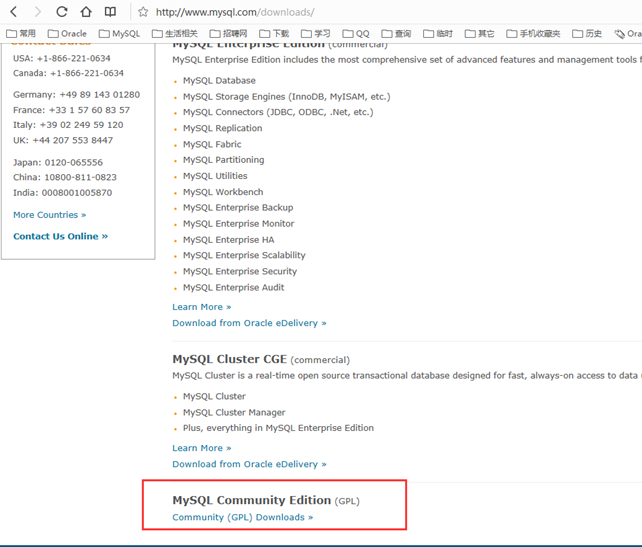Select the MySQL Fabric list item
The width and height of the screenshot is (642, 547).
212,144
